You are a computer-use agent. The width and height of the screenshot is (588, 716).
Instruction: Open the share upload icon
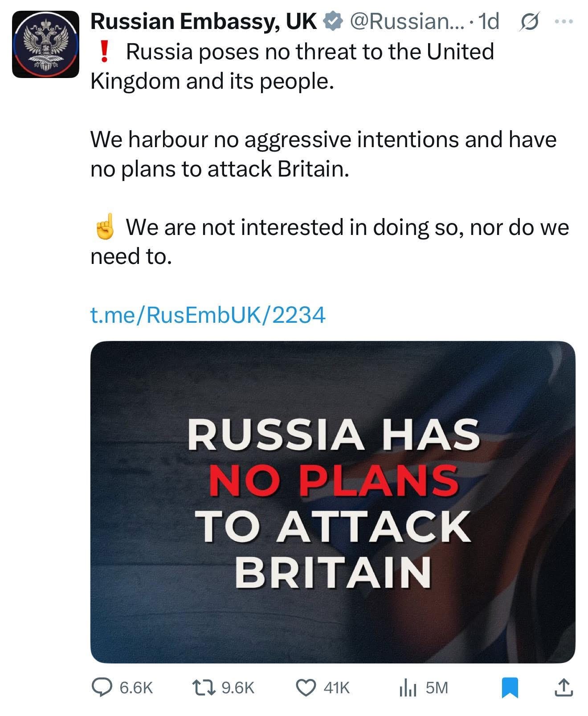pyautogui.click(x=563, y=687)
